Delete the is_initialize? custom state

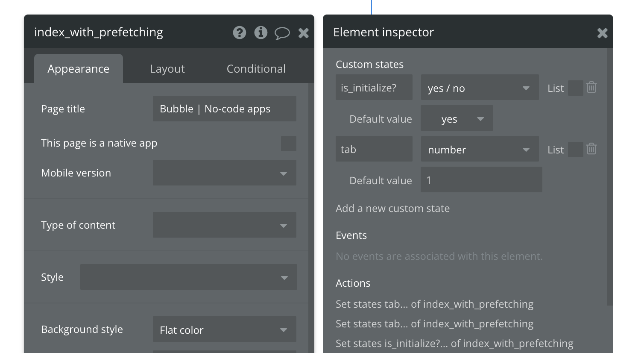(x=591, y=88)
